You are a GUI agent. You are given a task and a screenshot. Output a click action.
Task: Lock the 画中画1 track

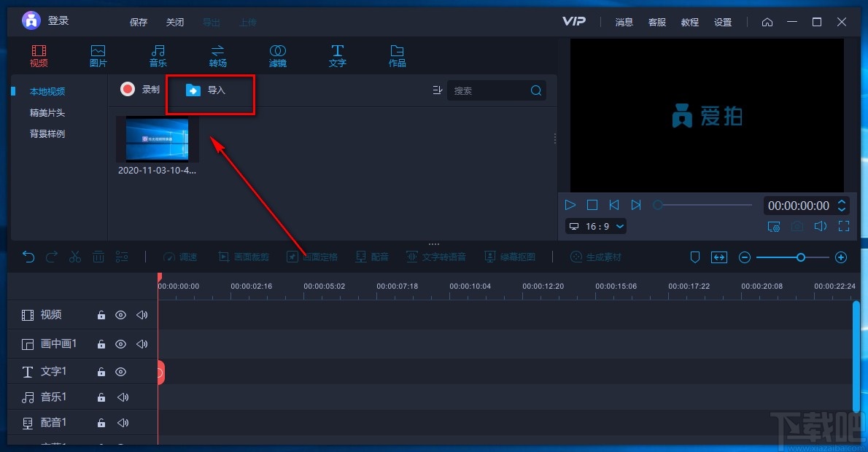tap(101, 344)
